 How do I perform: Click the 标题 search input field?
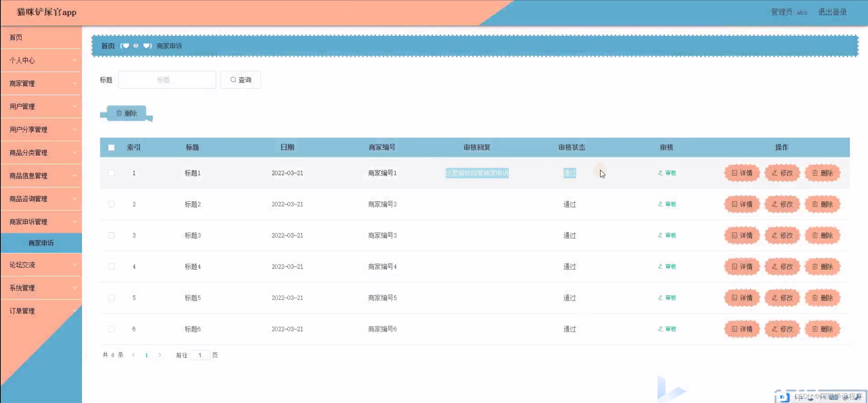[167, 80]
